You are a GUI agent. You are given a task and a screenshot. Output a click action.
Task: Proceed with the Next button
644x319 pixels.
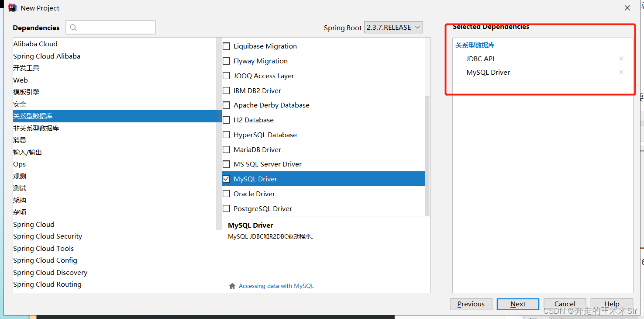click(x=518, y=304)
